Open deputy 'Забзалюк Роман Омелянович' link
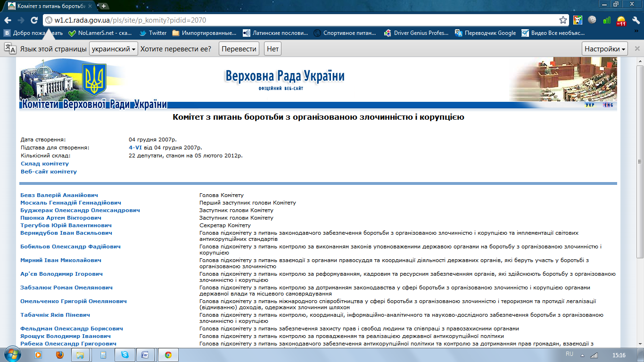 coord(66,288)
